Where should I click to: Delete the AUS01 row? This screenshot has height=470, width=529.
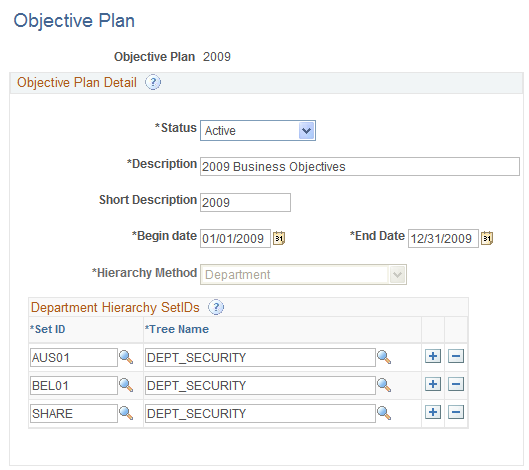tap(456, 356)
